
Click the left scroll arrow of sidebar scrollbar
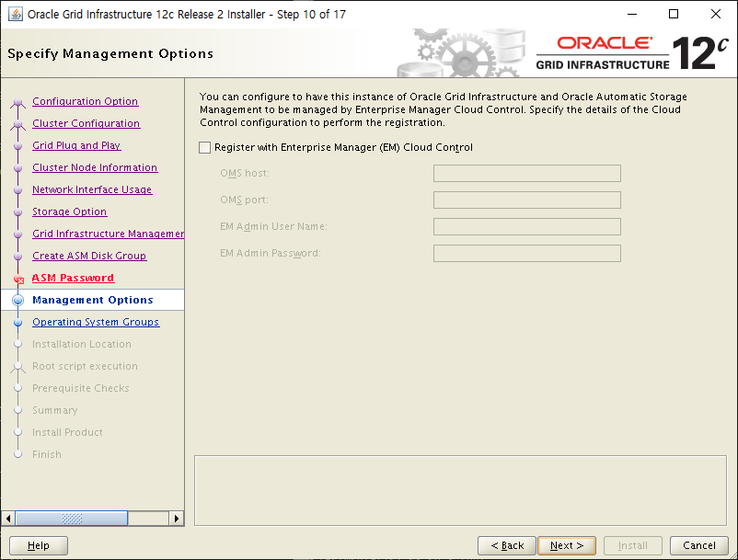8,519
